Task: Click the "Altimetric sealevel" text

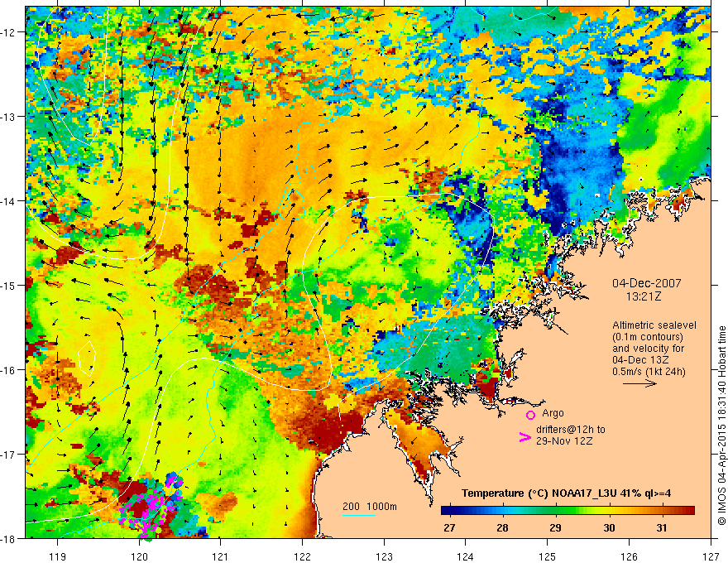Action: tap(654, 325)
